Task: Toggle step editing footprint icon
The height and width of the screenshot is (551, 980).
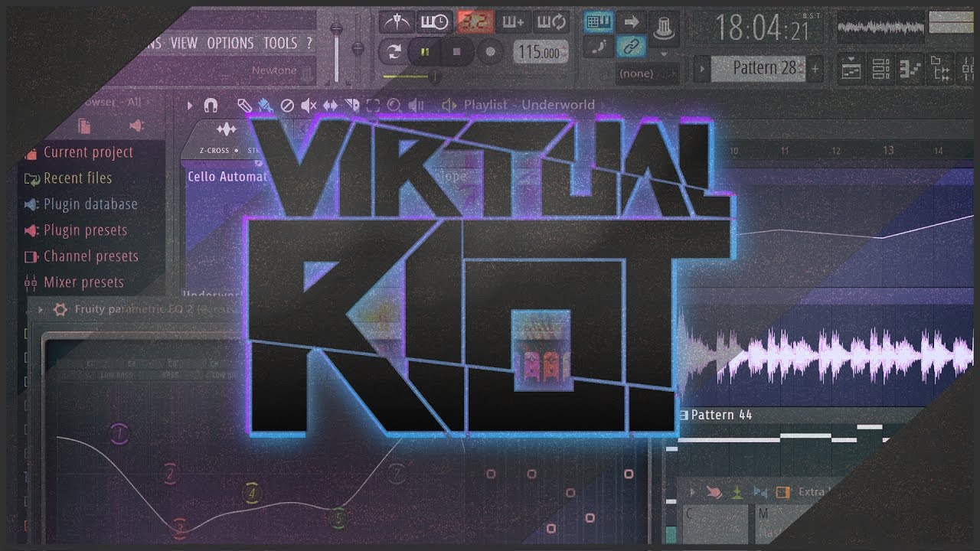Action: (x=599, y=47)
